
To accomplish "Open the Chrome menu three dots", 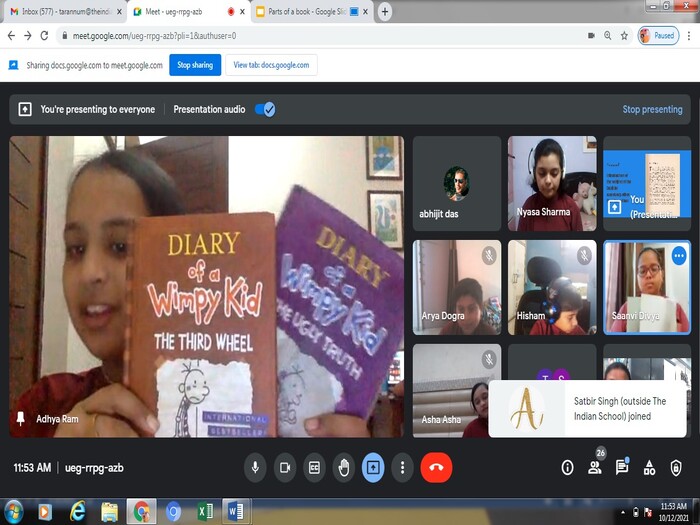I will (689, 36).
